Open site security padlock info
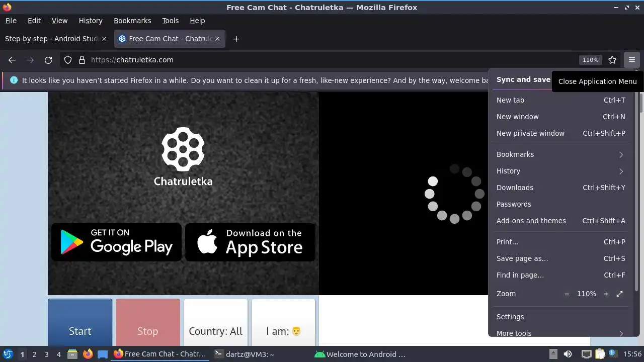Screen dimensions: 644x362 82,60
